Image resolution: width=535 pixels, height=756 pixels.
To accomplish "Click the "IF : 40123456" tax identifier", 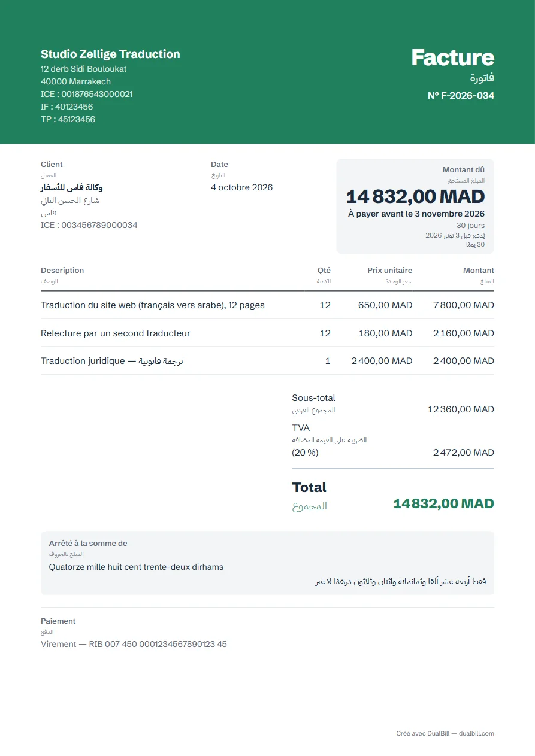I will 67,107.
